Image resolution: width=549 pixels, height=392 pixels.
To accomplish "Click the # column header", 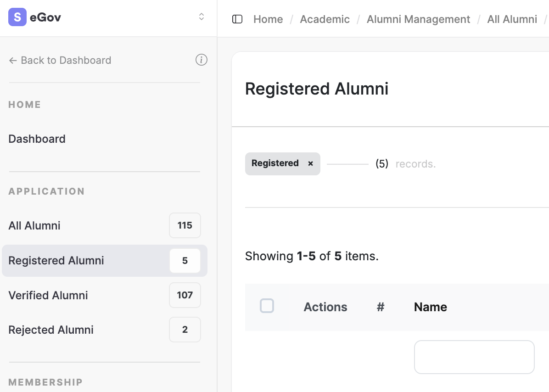I will 380,307.
